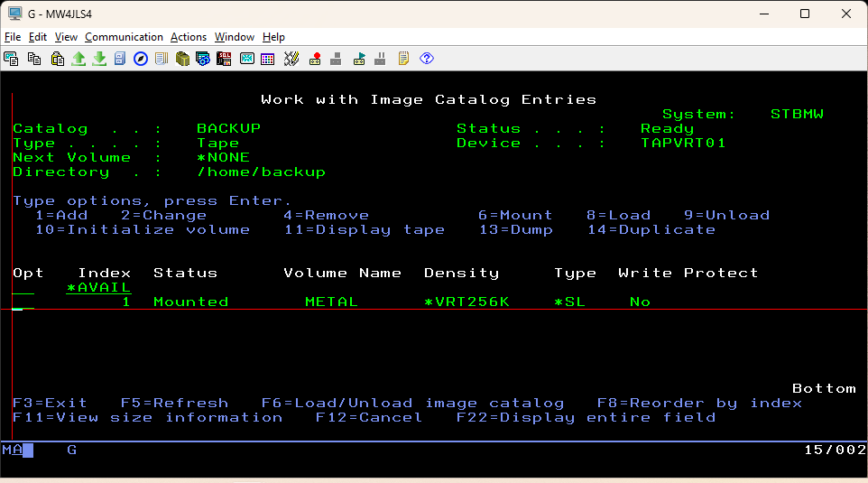Open the color mapping grid icon

(x=268, y=59)
